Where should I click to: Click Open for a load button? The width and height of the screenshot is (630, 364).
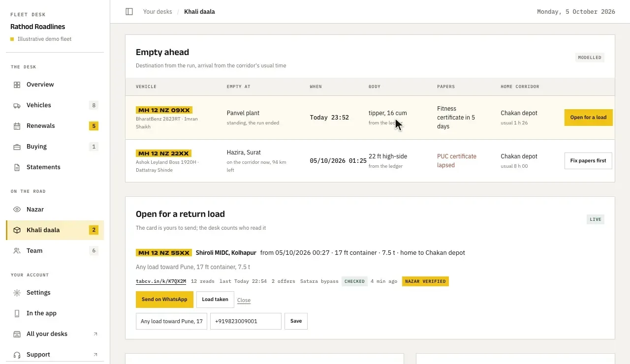(588, 118)
